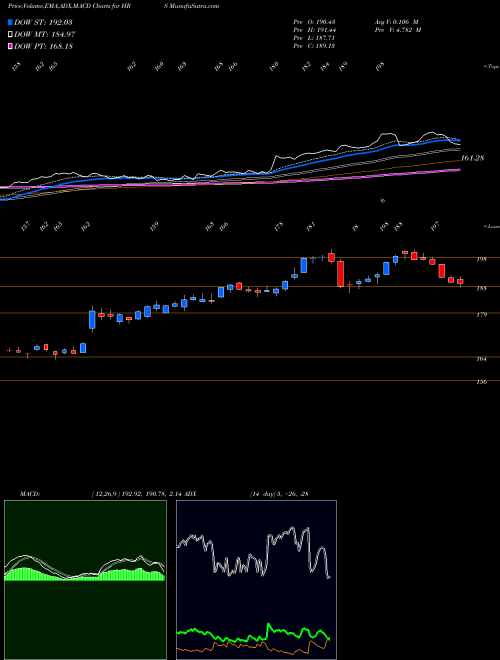Click the 164 price level label
This screenshot has height=660, width=500.
481,359
